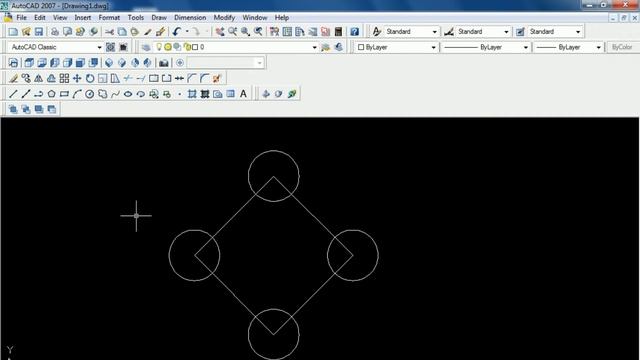Click the Workspace Settings button
Image resolution: width=640 pixels, height=360 pixels.
click(110, 47)
